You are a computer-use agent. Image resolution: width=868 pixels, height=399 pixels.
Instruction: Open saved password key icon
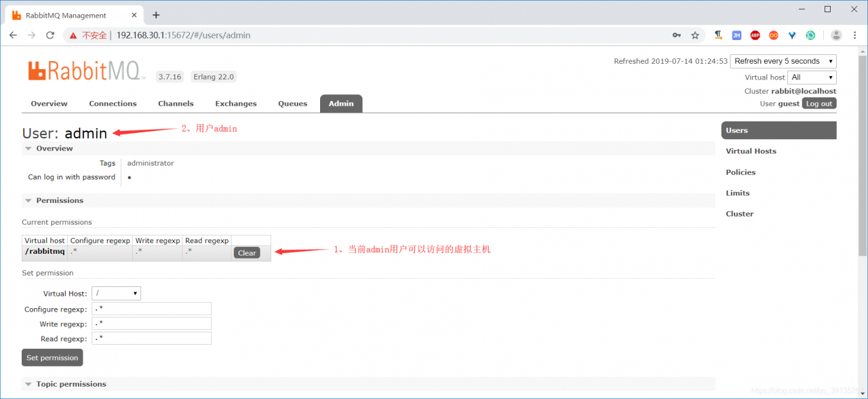[676, 35]
